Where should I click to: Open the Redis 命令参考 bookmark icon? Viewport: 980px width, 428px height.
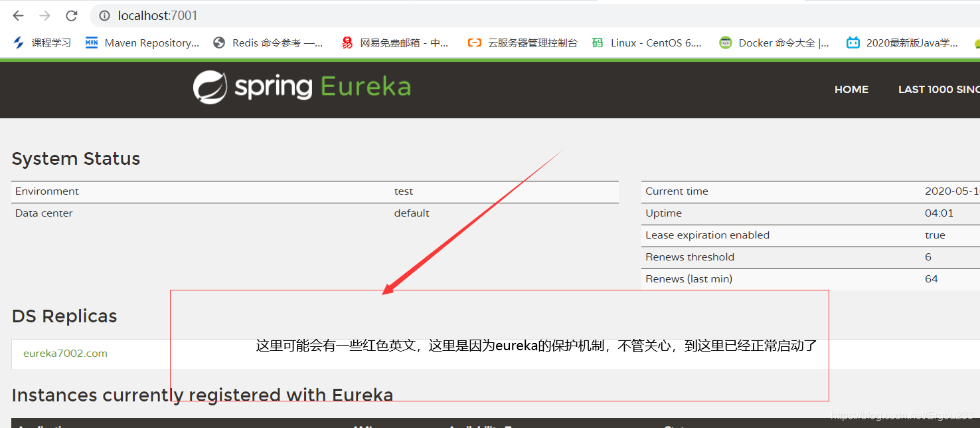(x=219, y=42)
